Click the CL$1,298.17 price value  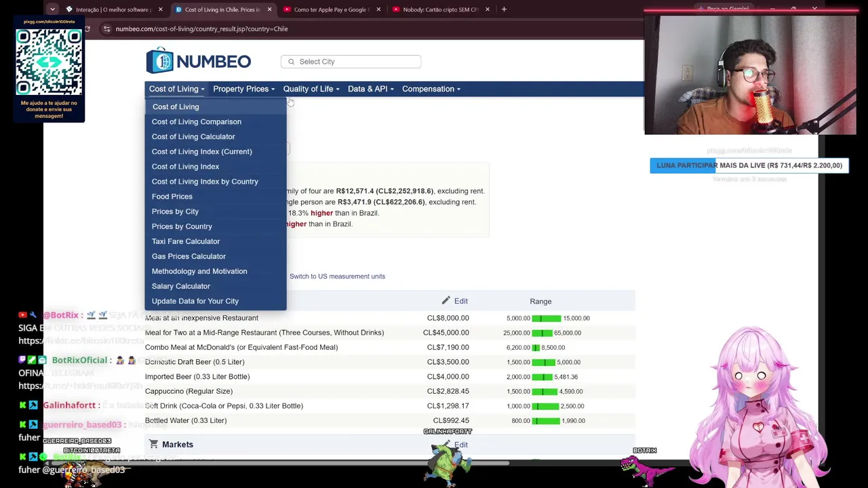(448, 405)
